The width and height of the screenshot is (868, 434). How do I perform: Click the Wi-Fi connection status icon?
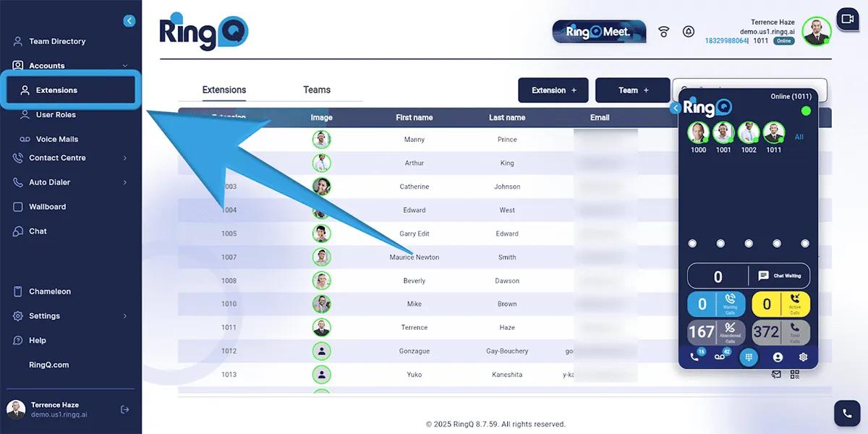663,32
